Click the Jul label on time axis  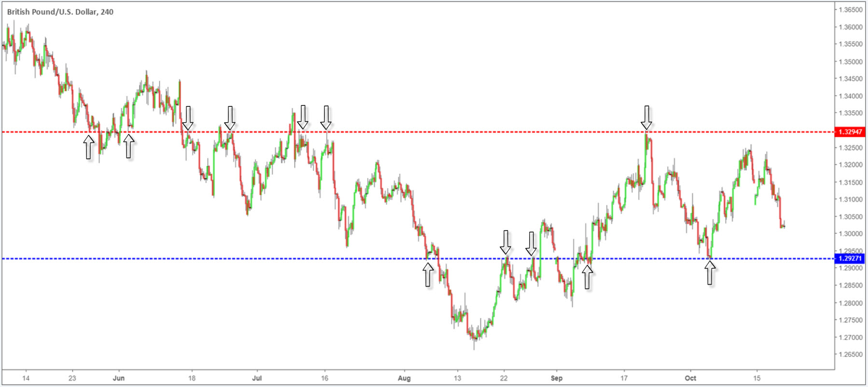coord(257,378)
